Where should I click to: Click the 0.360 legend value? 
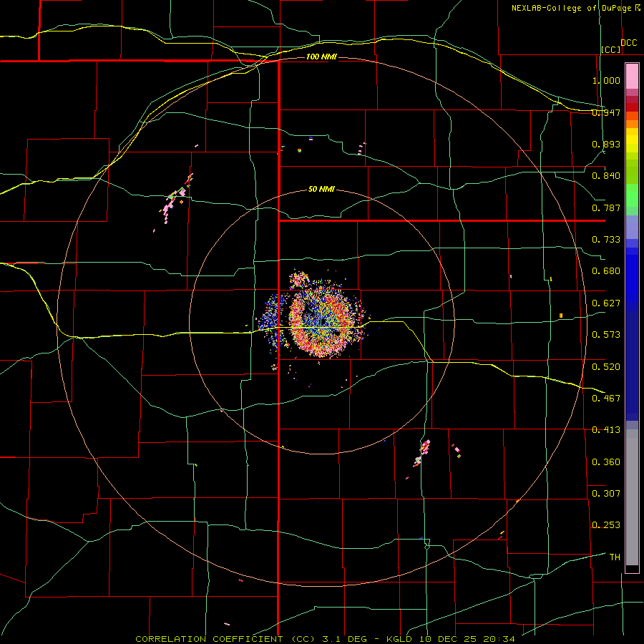click(x=606, y=462)
